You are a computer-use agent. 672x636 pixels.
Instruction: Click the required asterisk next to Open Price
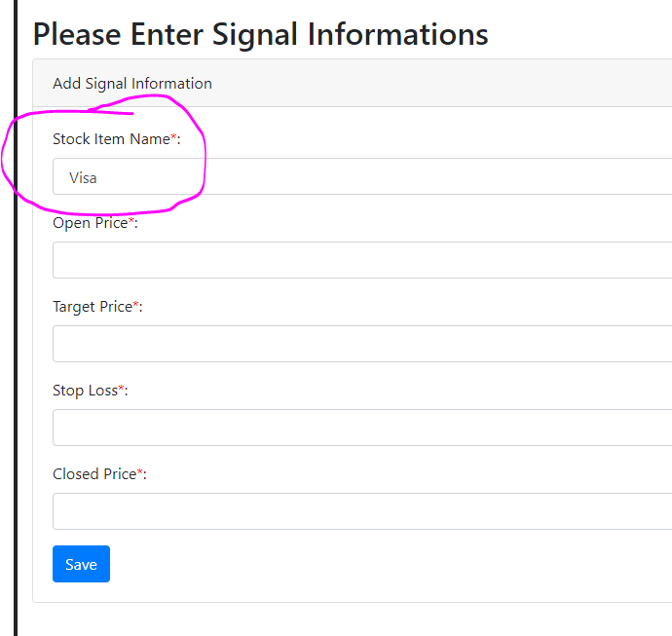[131, 222]
